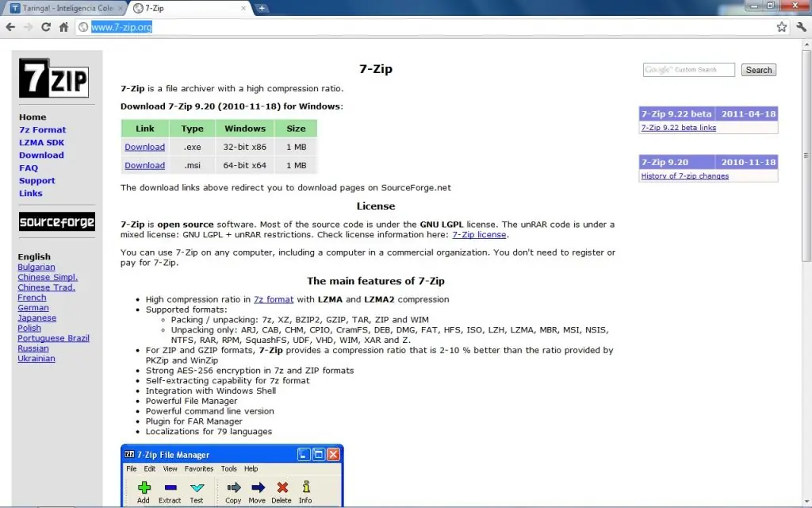
Task: Open File menu in File Manager image
Action: click(x=132, y=468)
